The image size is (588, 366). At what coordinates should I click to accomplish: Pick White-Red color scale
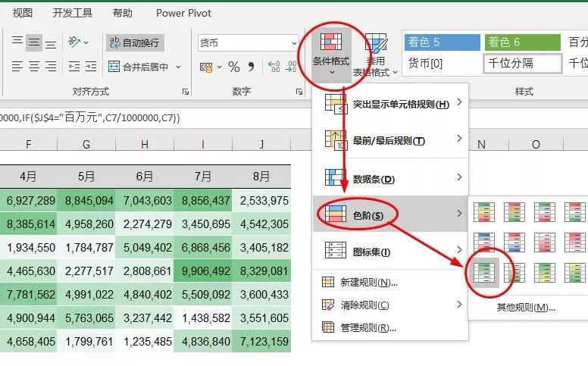[545, 242]
